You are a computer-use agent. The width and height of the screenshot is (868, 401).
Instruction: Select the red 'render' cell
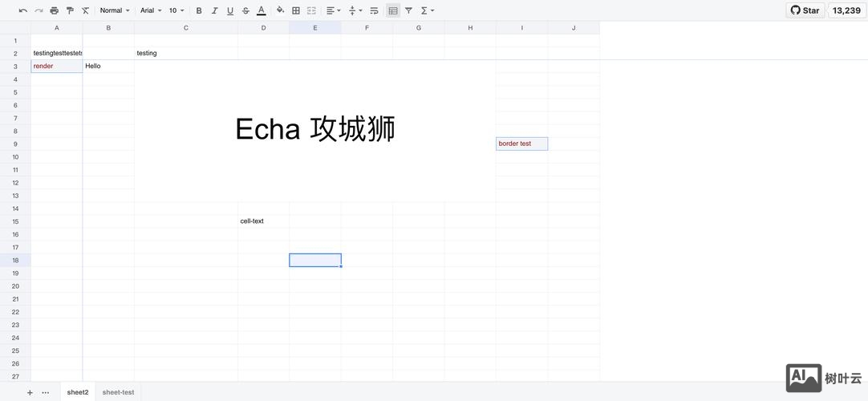[57, 67]
